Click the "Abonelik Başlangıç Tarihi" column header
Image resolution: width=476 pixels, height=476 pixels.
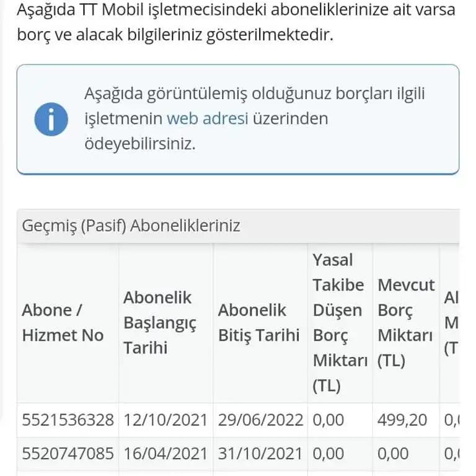(x=160, y=322)
